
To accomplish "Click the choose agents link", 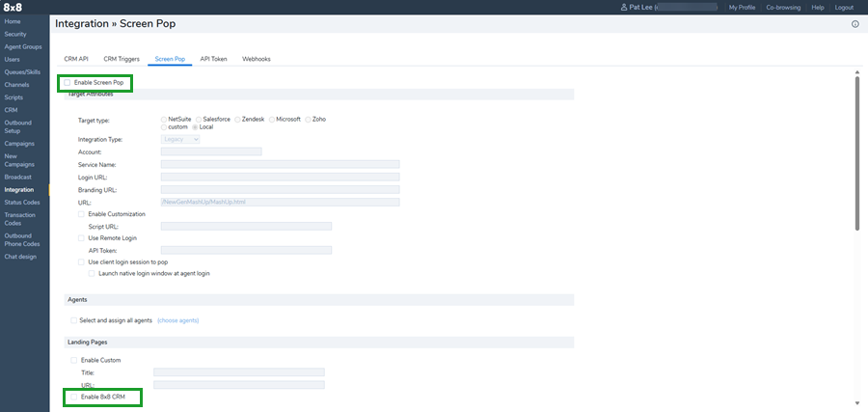I will pyautogui.click(x=177, y=320).
